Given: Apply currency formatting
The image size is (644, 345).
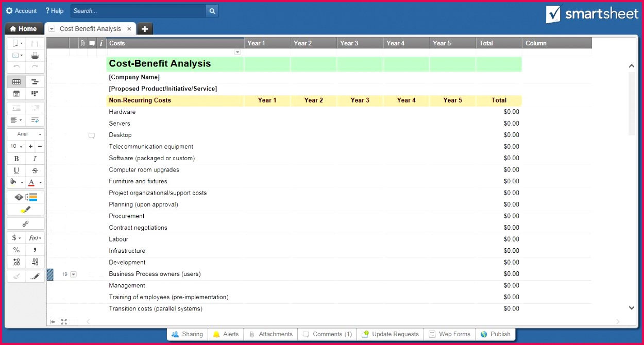Looking at the screenshot, I should [14, 237].
